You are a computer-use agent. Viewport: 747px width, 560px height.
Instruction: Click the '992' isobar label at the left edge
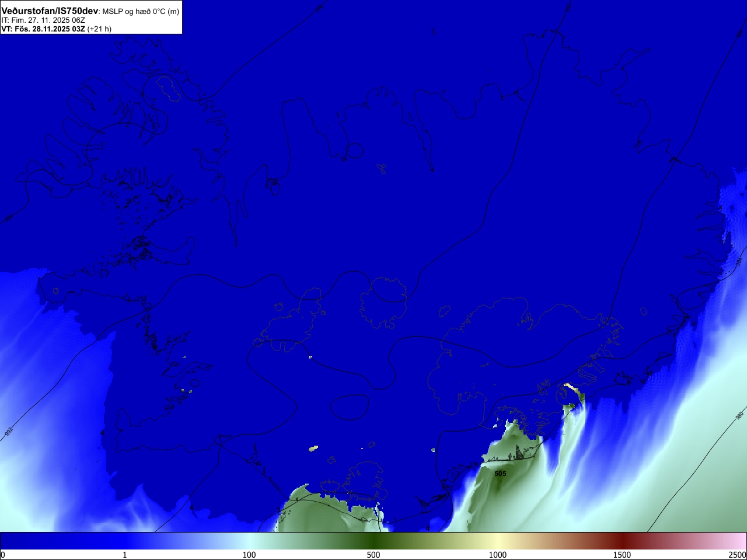(8, 432)
